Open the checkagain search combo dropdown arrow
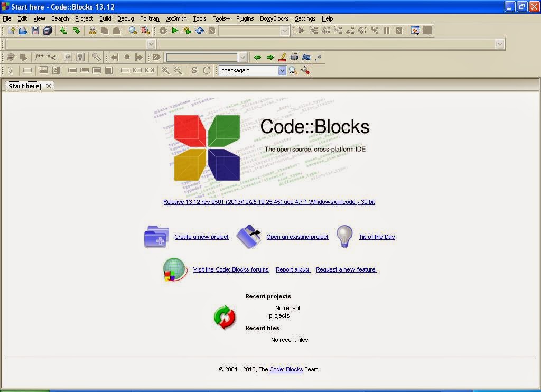 click(x=282, y=70)
